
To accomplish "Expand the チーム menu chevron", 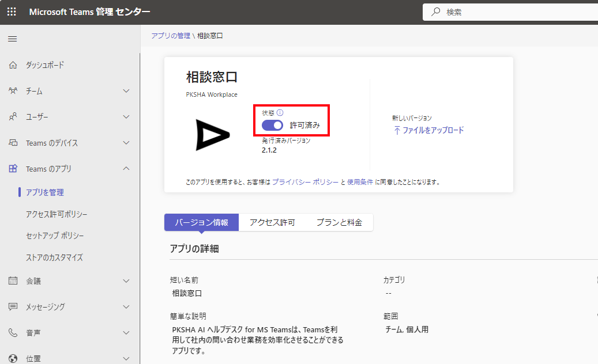I will coord(126,91).
